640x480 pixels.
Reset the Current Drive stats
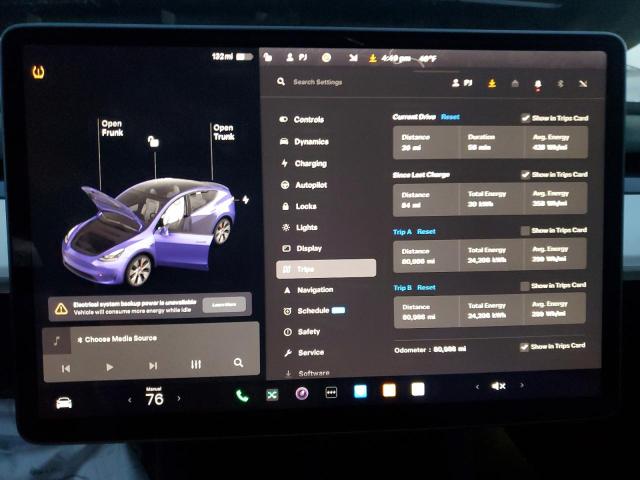point(450,117)
